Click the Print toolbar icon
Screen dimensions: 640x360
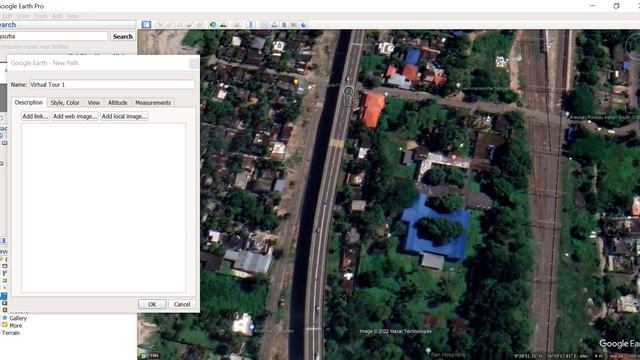pyautogui.click(x=274, y=25)
